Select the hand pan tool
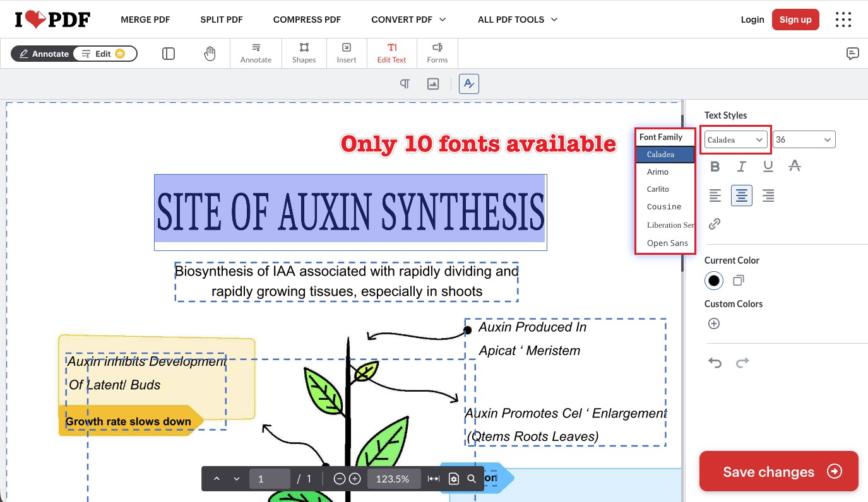The image size is (868, 502). coord(210,54)
